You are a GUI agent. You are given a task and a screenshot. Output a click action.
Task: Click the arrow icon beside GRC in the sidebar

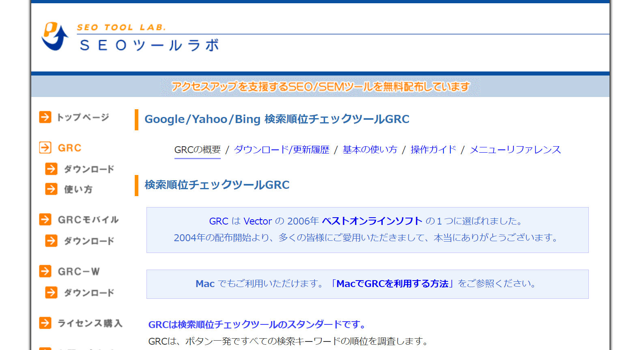(45, 147)
